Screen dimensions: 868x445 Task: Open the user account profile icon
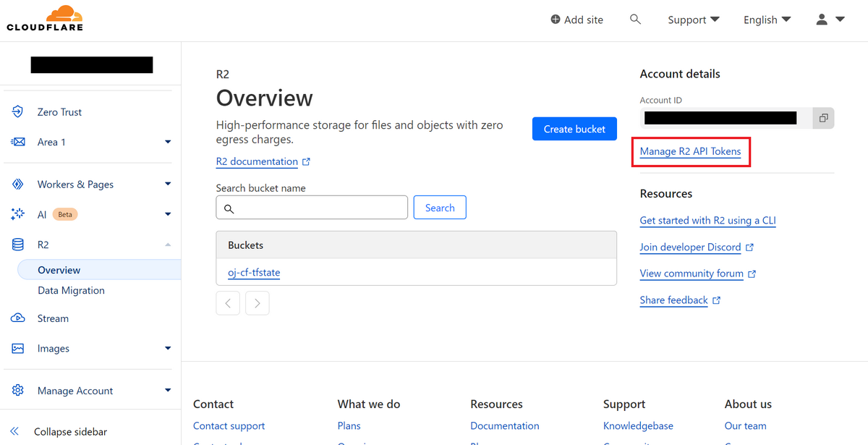822,20
